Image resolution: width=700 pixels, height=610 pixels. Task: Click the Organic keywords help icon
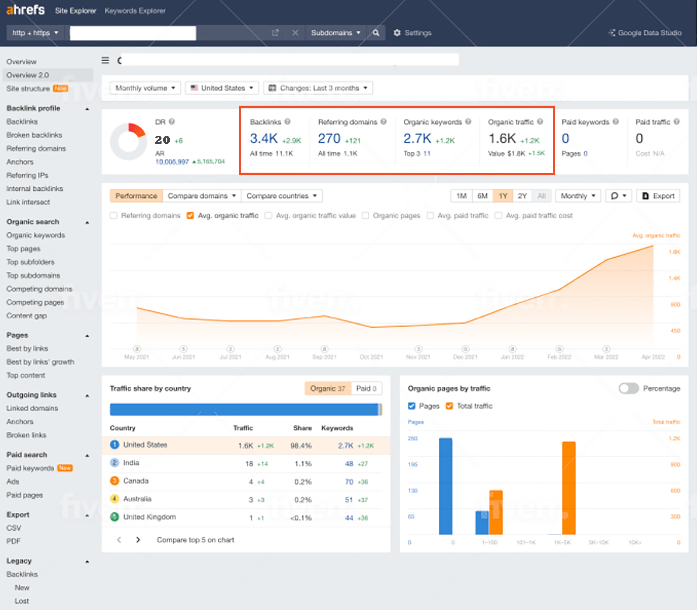point(468,122)
